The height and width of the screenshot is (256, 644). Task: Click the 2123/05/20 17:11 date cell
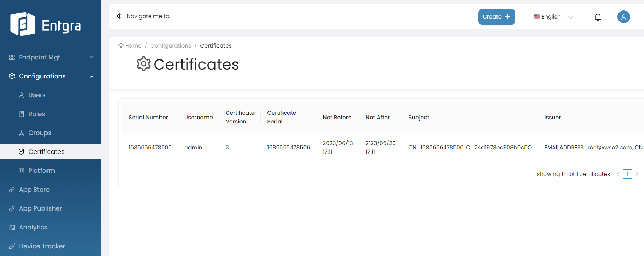point(381,147)
